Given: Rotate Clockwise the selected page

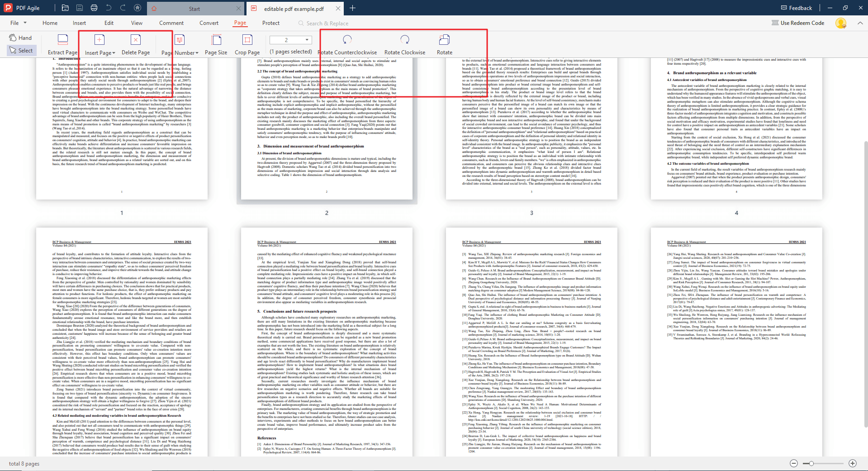Looking at the screenshot, I should (405, 44).
